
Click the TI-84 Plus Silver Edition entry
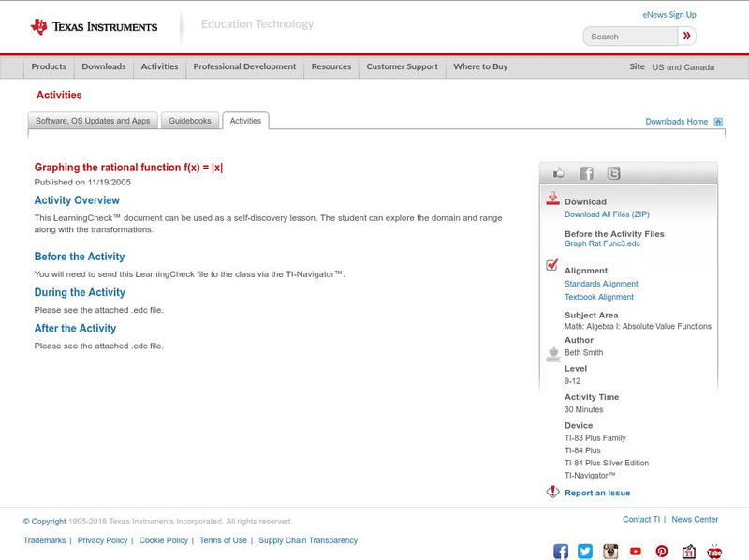point(607,463)
